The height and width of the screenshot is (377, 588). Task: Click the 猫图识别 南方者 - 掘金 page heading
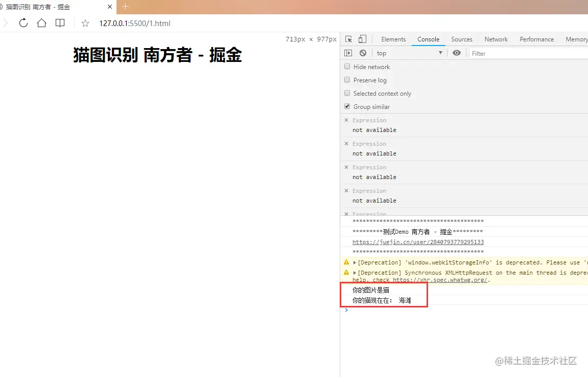(157, 55)
